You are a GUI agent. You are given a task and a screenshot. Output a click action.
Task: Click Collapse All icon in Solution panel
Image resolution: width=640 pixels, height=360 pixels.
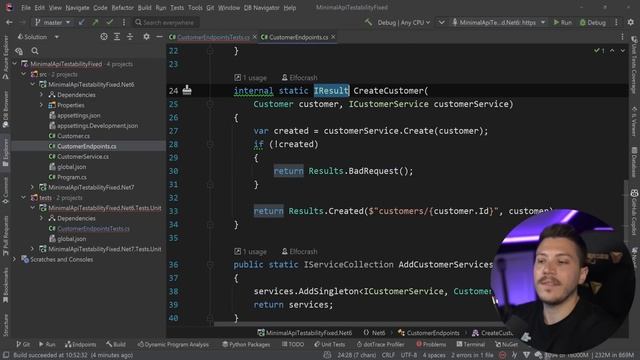[130, 37]
